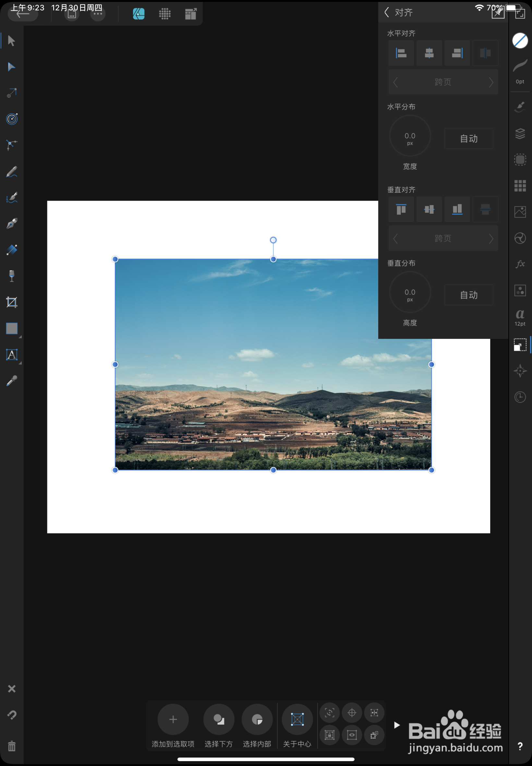The width and height of the screenshot is (532, 766).
Task: Click left chevron of vertical 跨页 selector
Action: (x=396, y=239)
